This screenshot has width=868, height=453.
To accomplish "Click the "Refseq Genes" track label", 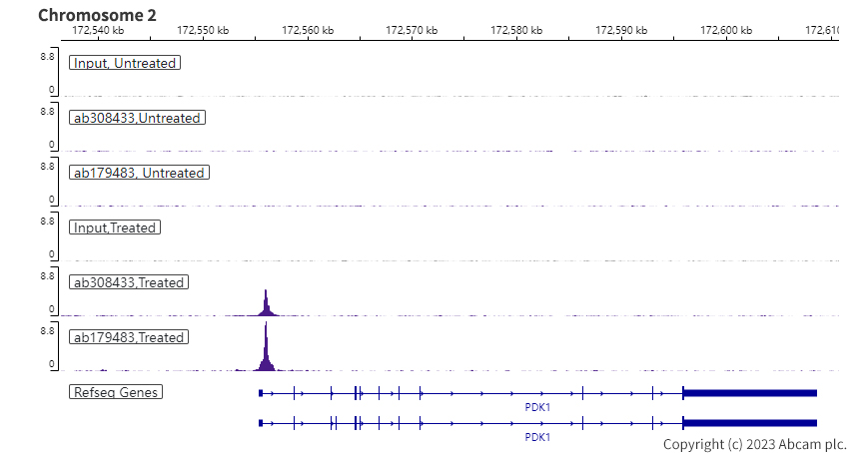I will coord(116,391).
